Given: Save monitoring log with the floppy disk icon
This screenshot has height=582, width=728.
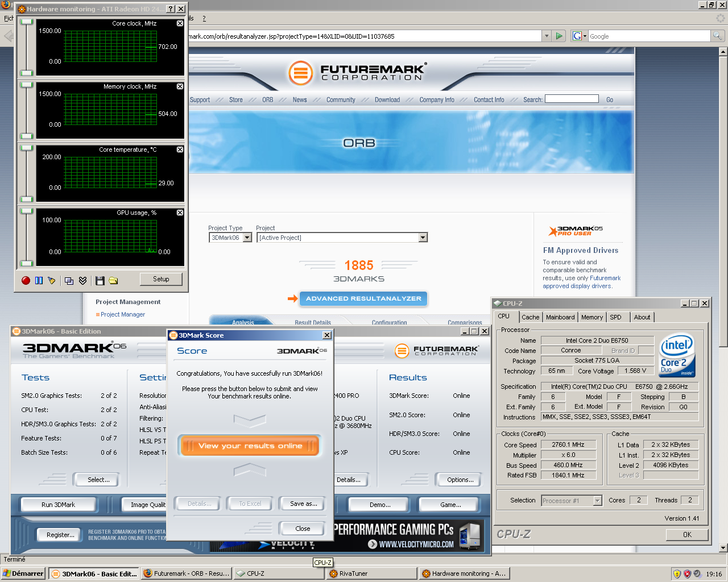Looking at the screenshot, I should pyautogui.click(x=100, y=280).
